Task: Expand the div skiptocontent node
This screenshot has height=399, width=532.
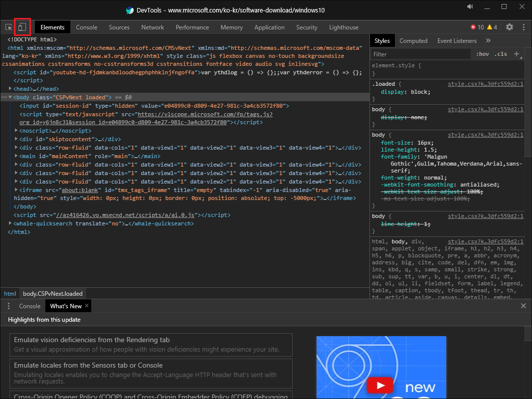Action: pyautogui.click(x=16, y=139)
